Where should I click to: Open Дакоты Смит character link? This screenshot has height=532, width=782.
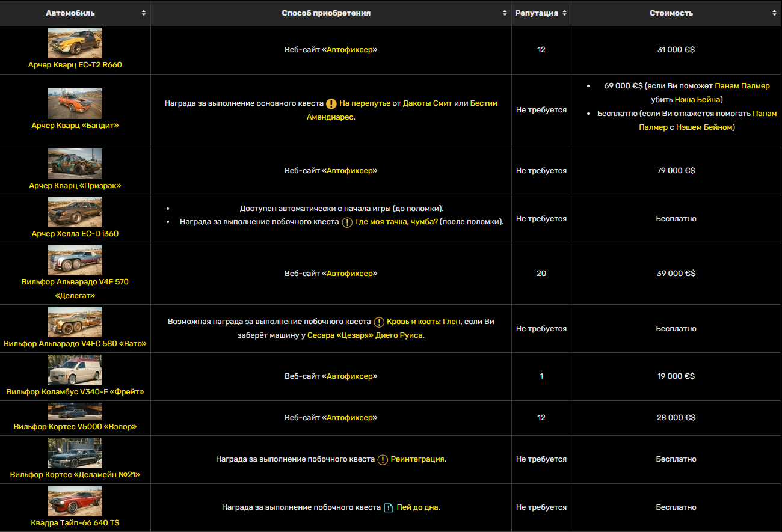pos(428,103)
